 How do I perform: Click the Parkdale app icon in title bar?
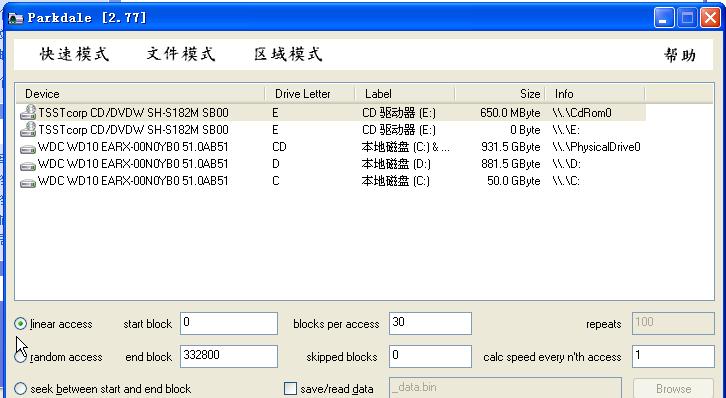pyautogui.click(x=16, y=18)
